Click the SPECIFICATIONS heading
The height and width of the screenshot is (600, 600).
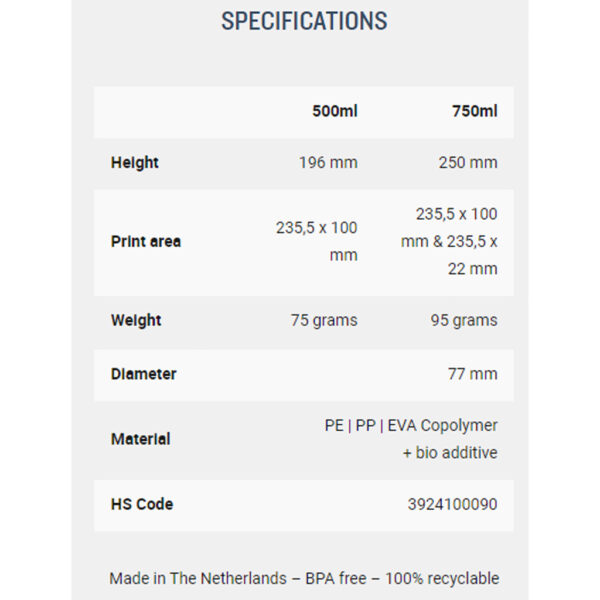click(304, 21)
